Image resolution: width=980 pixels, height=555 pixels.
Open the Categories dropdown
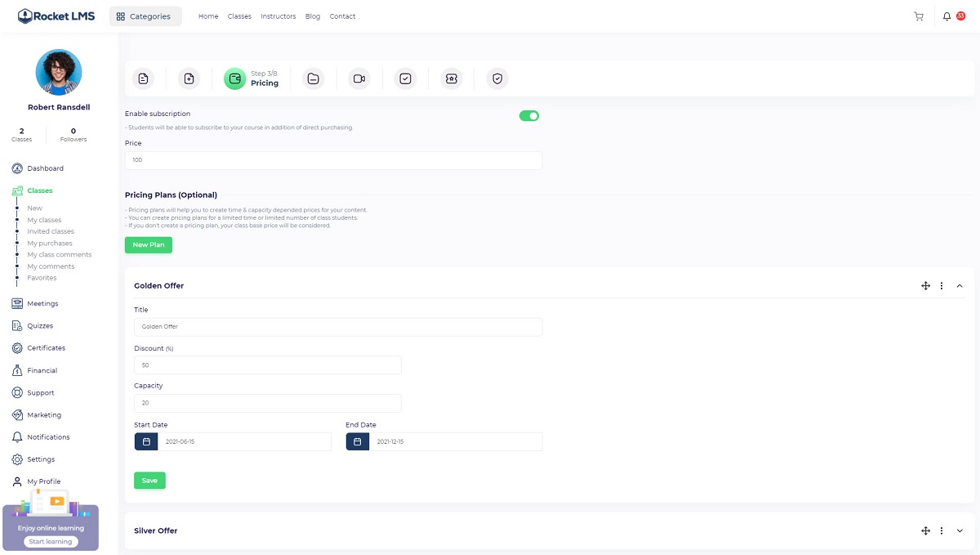tap(145, 16)
